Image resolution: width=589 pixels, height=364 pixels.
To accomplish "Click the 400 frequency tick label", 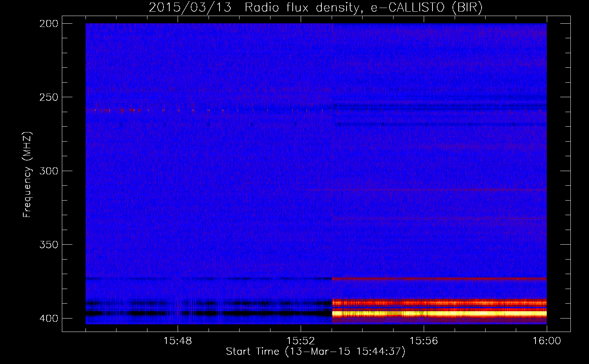I will [49, 318].
